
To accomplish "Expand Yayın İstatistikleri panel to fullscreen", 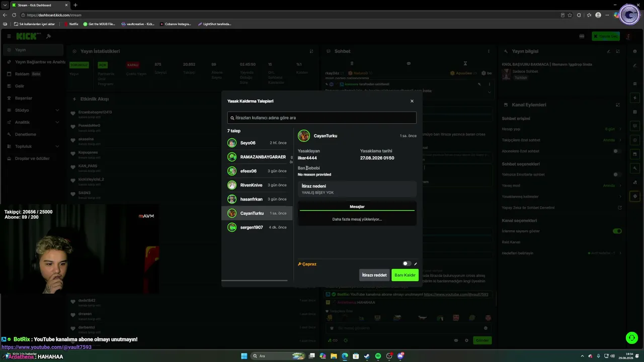I will point(311,51).
